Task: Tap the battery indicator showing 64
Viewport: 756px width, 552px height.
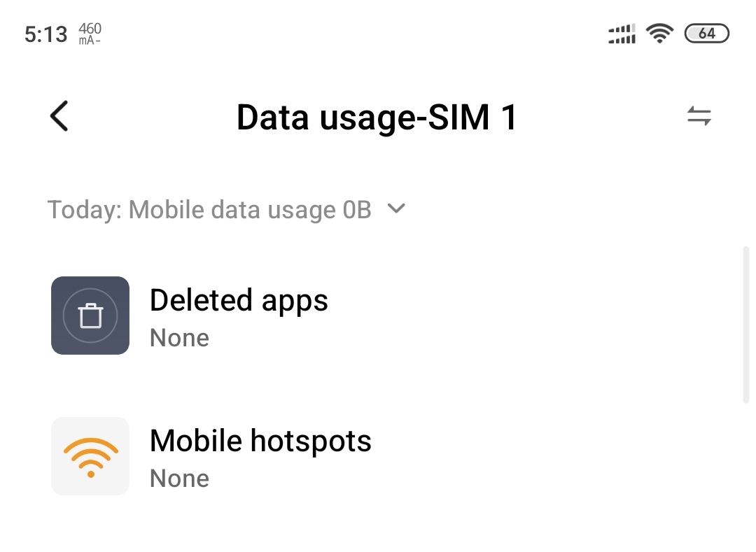Action: coord(707,34)
